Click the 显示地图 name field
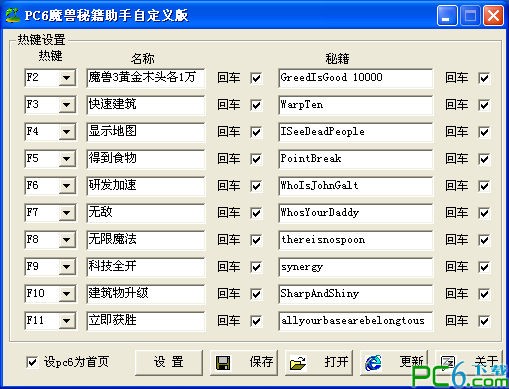Screen dimensions: 509x389 tap(146, 132)
